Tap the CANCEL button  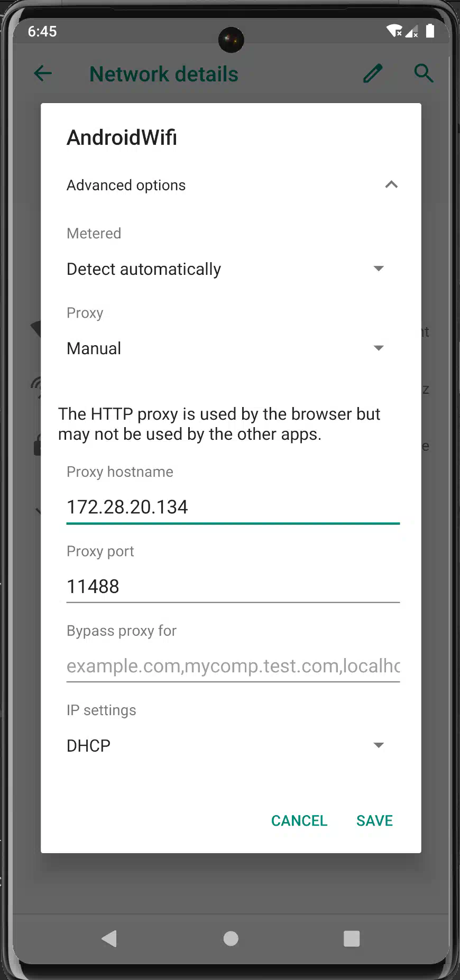pos(299,820)
